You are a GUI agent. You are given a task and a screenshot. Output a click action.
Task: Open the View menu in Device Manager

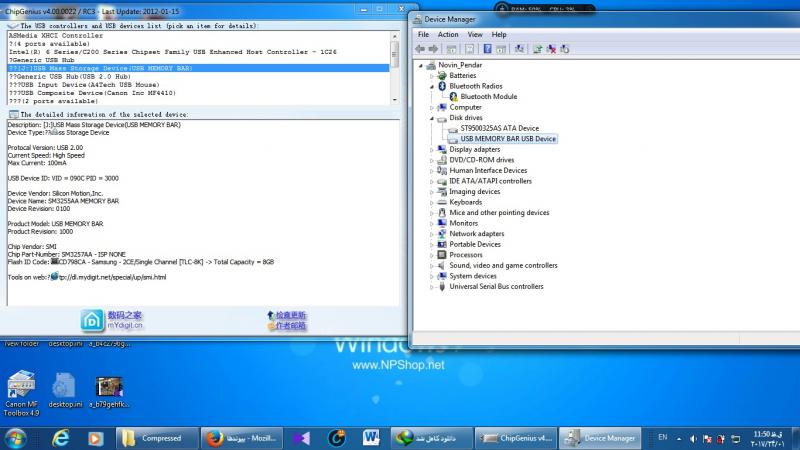tap(475, 34)
